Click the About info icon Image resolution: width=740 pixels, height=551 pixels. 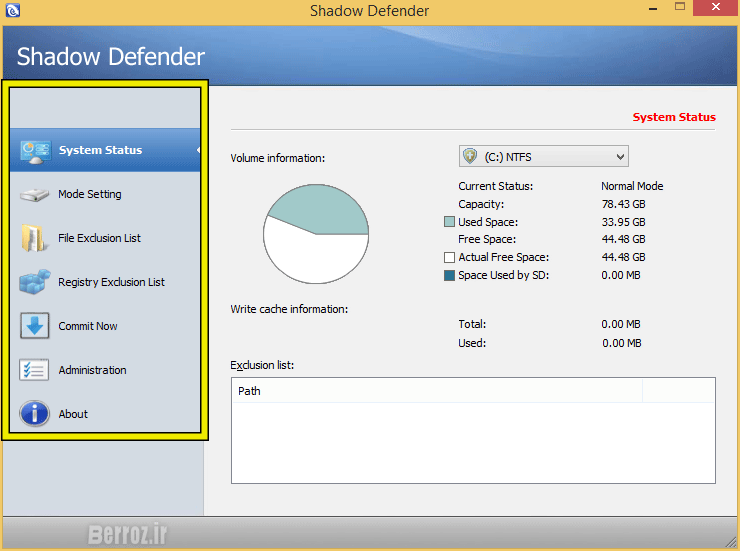34,414
